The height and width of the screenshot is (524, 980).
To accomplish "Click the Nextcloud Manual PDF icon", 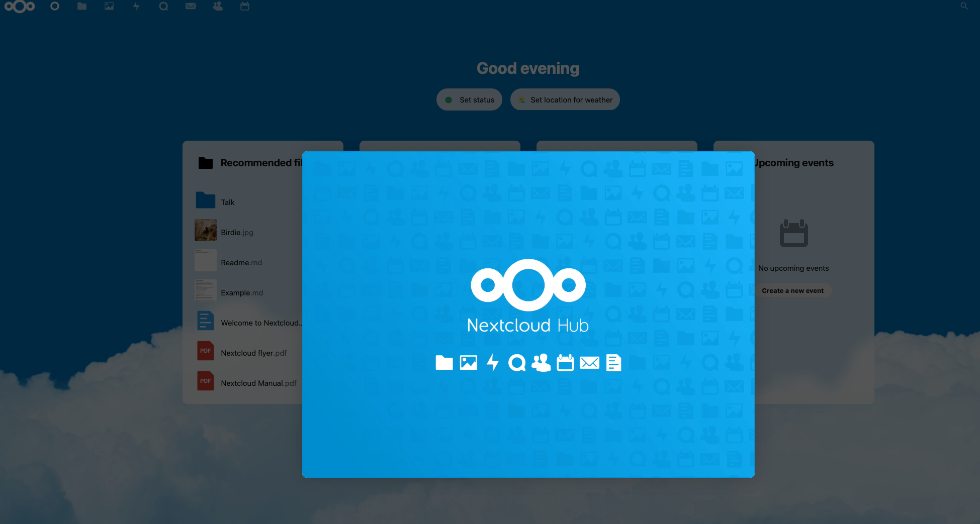I will click(x=206, y=381).
